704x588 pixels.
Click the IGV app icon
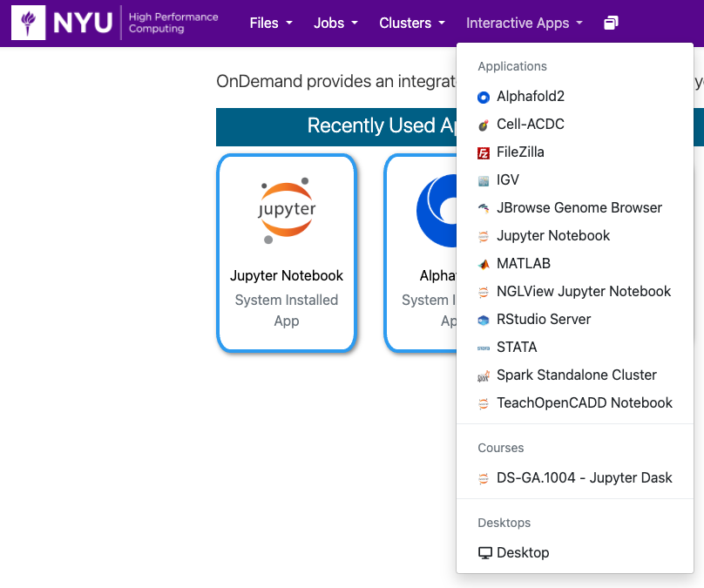(484, 180)
